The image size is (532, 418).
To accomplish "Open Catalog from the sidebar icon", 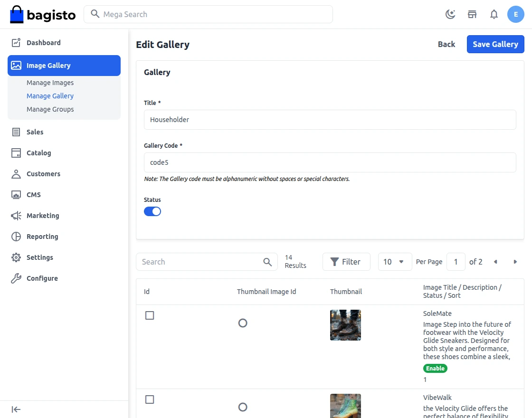I will tap(15, 152).
